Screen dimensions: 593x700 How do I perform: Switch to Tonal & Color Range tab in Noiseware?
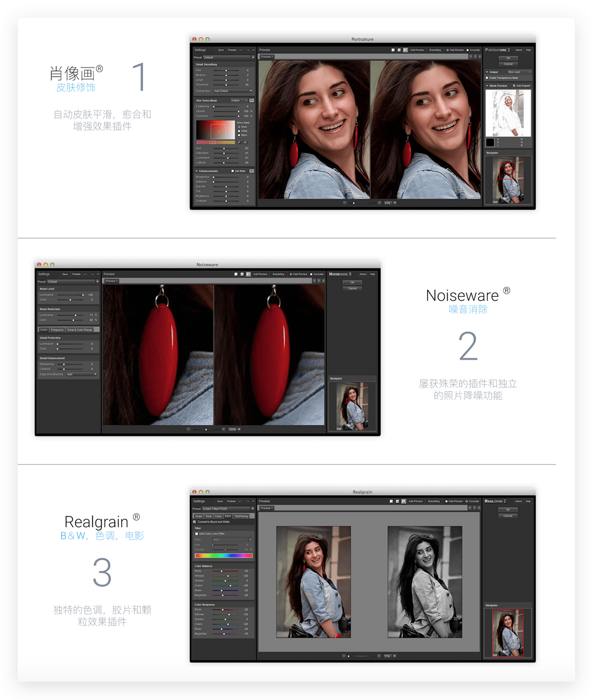click(x=80, y=329)
